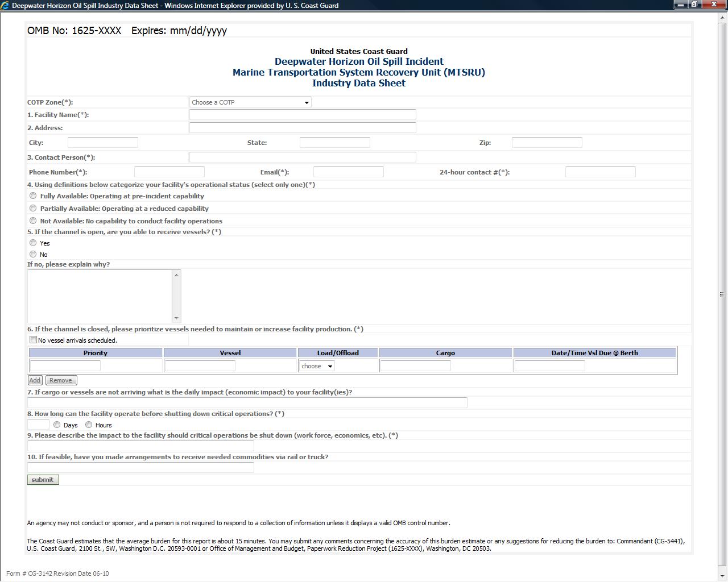Close the Internet Explorer window

(714, 5)
